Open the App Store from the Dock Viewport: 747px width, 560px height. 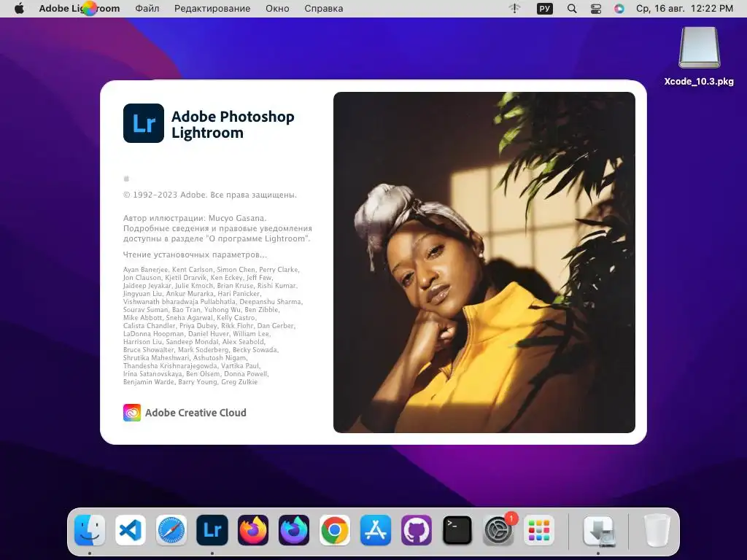(x=376, y=529)
